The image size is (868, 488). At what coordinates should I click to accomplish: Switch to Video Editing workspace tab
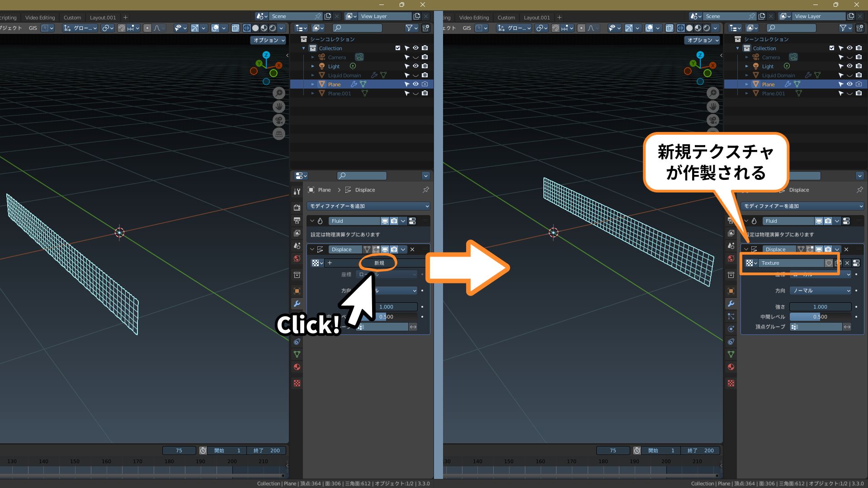tap(40, 18)
